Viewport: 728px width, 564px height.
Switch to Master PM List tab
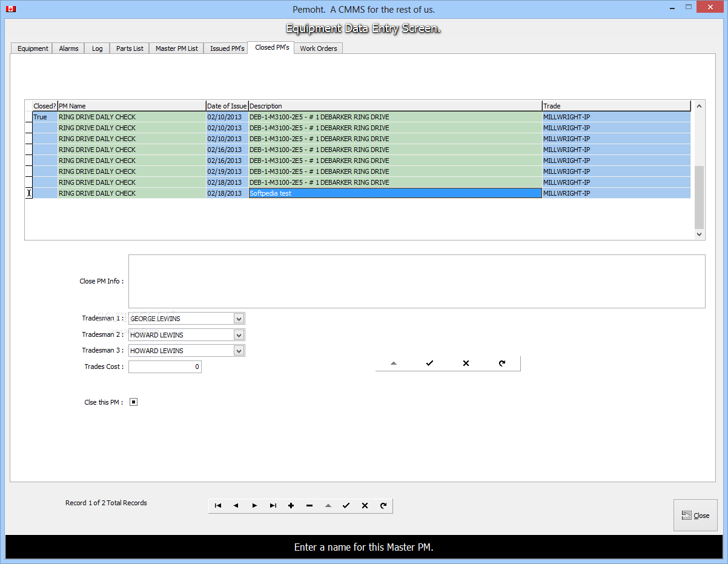pos(177,48)
